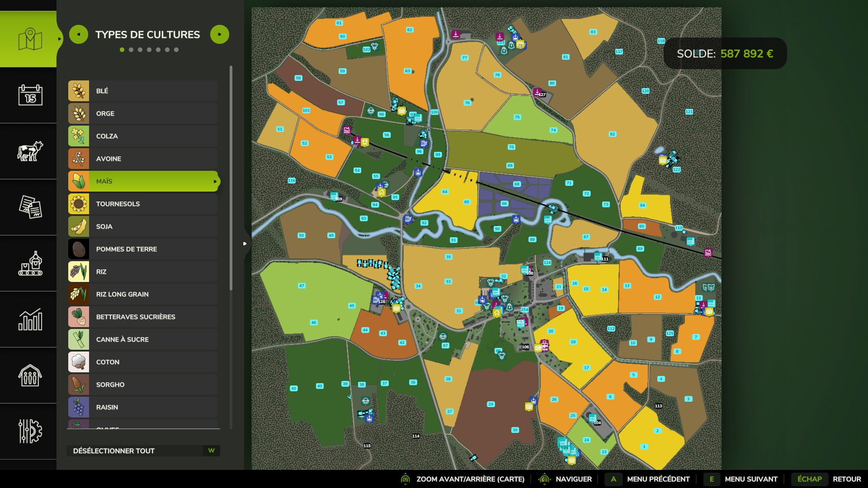Toggle the Orge crop filter
This screenshot has height=488, width=868.
click(x=143, y=113)
